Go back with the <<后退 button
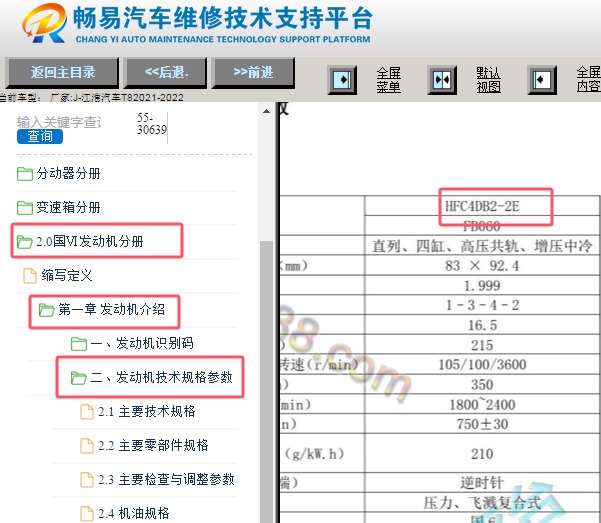601x523 pixels. point(165,72)
